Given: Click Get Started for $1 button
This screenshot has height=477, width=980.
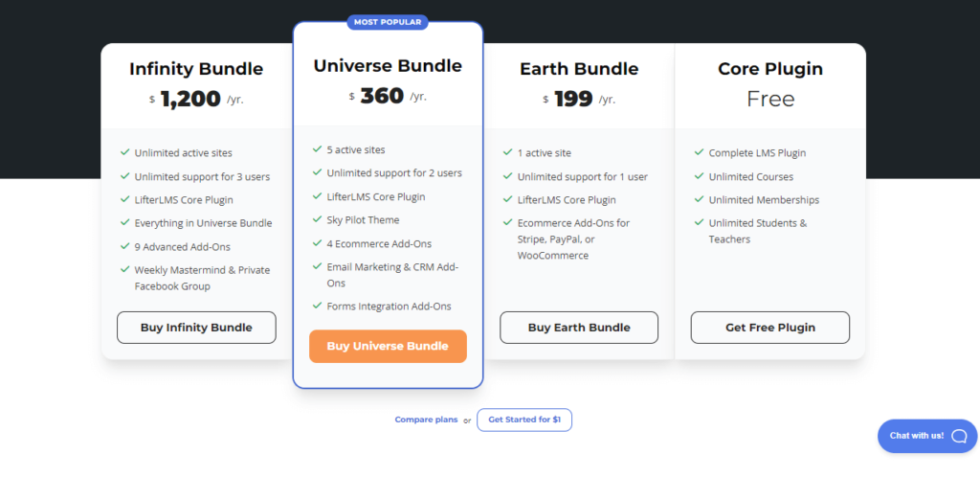Looking at the screenshot, I should click(524, 420).
